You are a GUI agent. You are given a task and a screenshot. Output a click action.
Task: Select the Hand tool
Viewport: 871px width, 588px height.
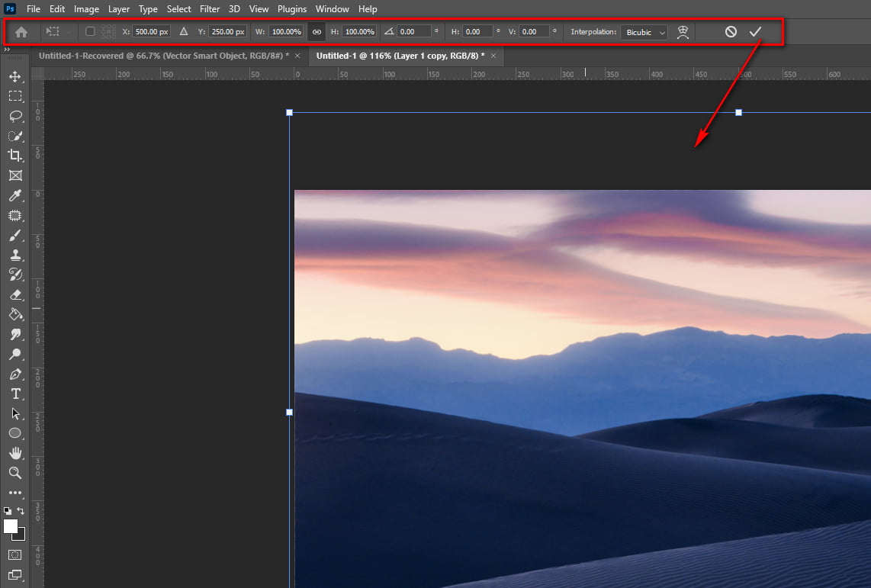click(15, 453)
